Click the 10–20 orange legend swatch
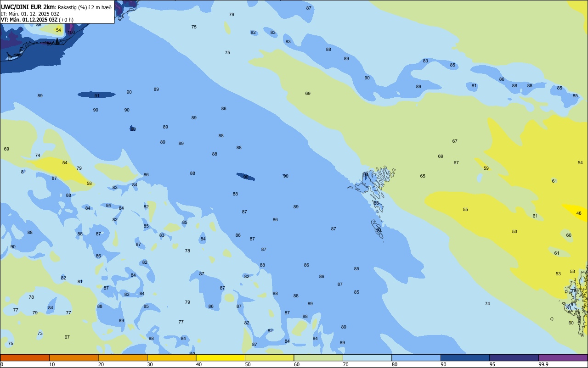 tap(73, 357)
